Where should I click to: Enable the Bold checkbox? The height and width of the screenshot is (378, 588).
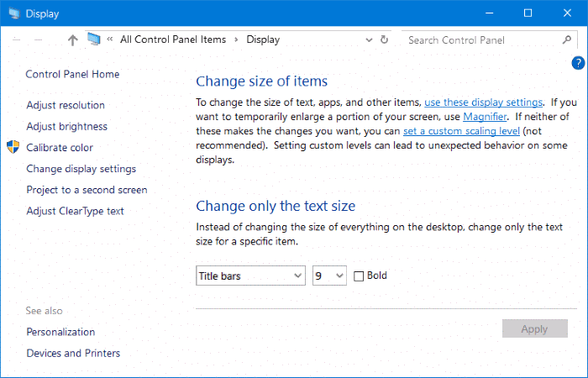click(359, 276)
